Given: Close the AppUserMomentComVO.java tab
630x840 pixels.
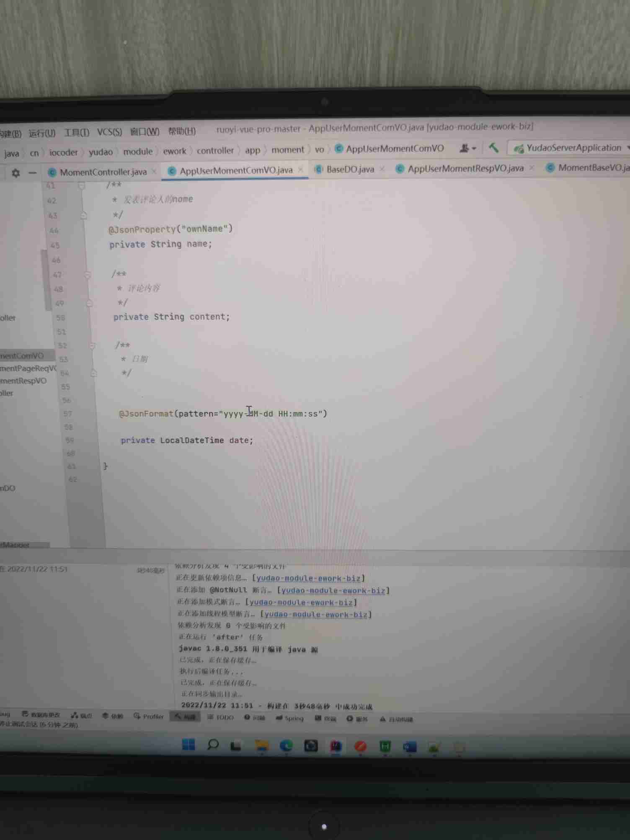Looking at the screenshot, I should (301, 170).
